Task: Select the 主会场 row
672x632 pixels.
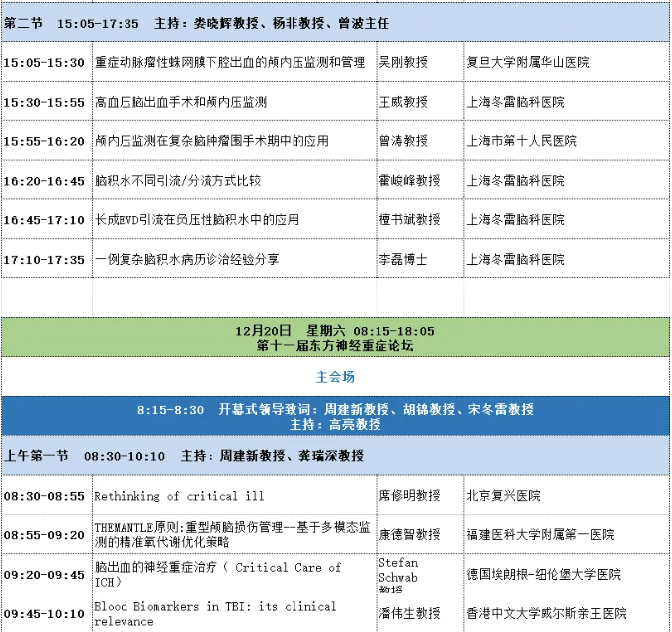Action: point(335,377)
